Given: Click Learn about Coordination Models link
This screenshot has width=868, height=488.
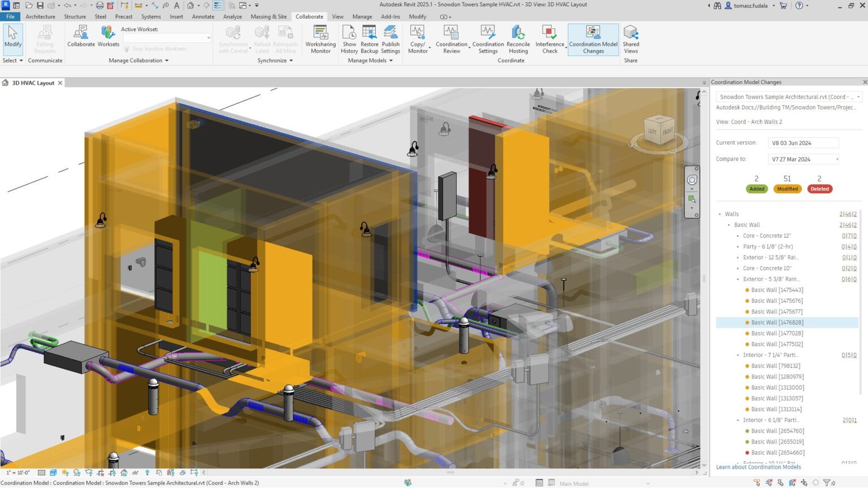Looking at the screenshot, I should point(758,467).
